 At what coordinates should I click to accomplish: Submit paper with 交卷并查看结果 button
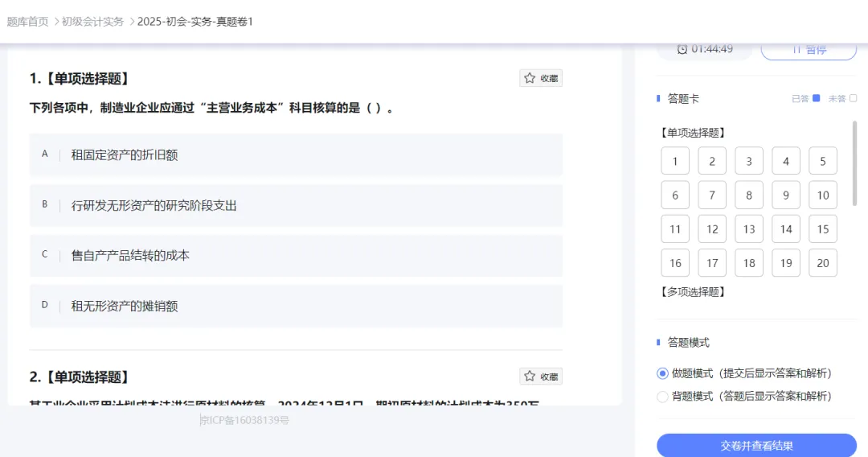[x=756, y=446]
